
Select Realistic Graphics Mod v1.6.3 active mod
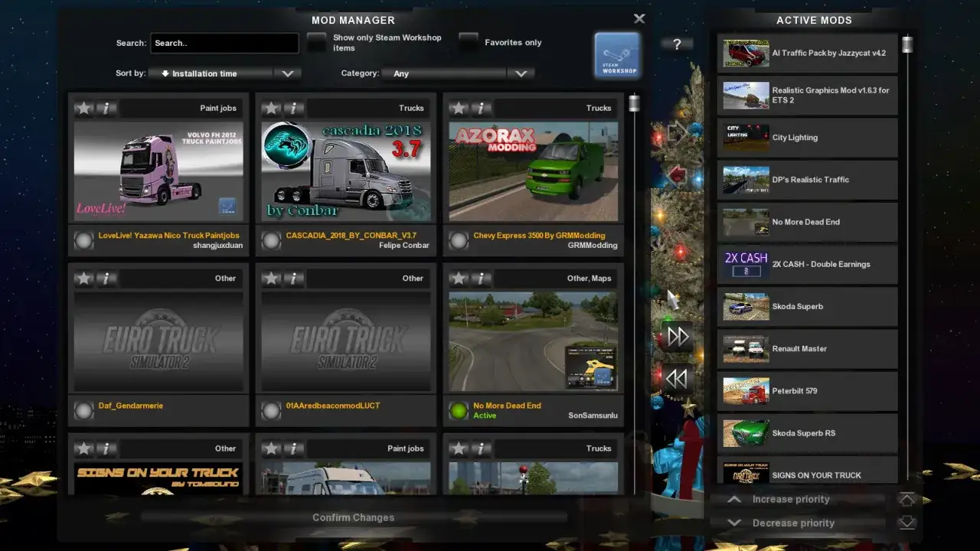click(x=807, y=95)
